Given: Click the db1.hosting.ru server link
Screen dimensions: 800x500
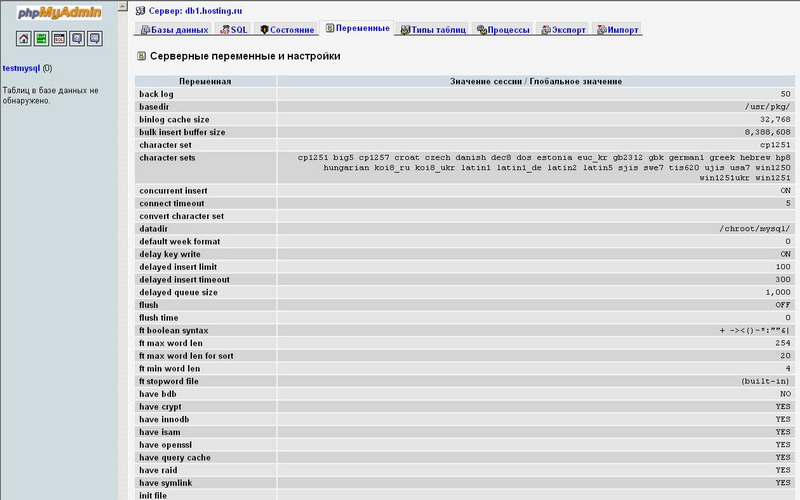Looking at the screenshot, I should pos(214,11).
